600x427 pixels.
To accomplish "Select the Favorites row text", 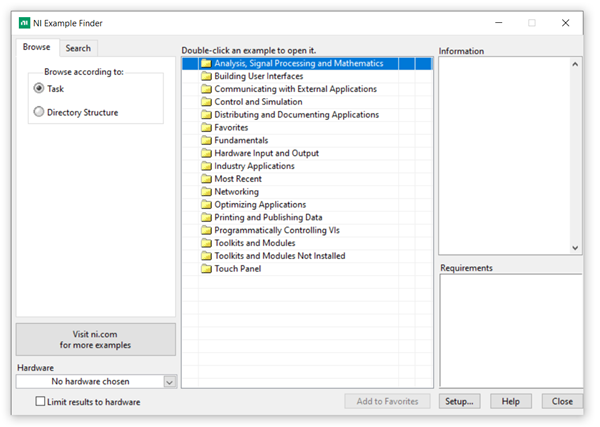I will click(x=231, y=127).
